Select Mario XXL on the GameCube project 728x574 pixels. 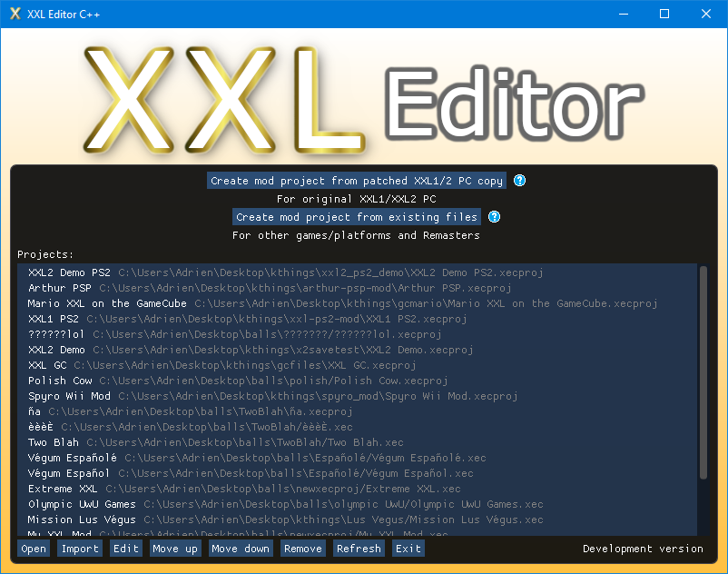click(357, 303)
